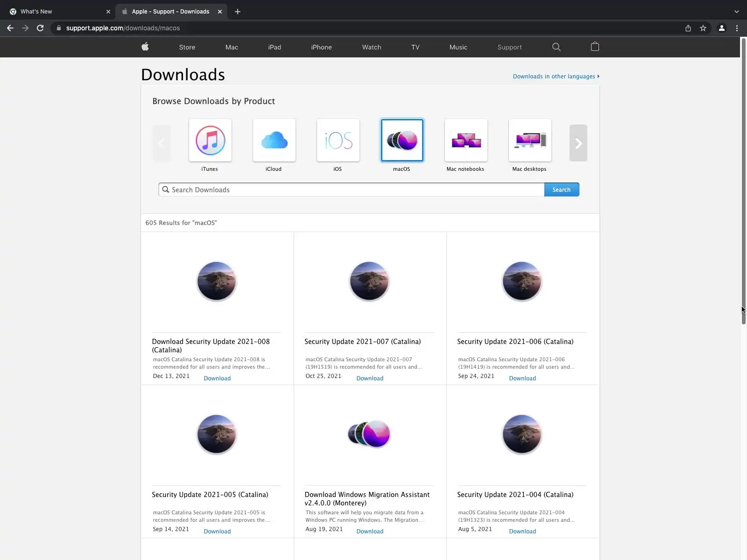The height and width of the screenshot is (560, 747).
Task: Switch to Apple Support Downloads tab
Action: pos(172,12)
